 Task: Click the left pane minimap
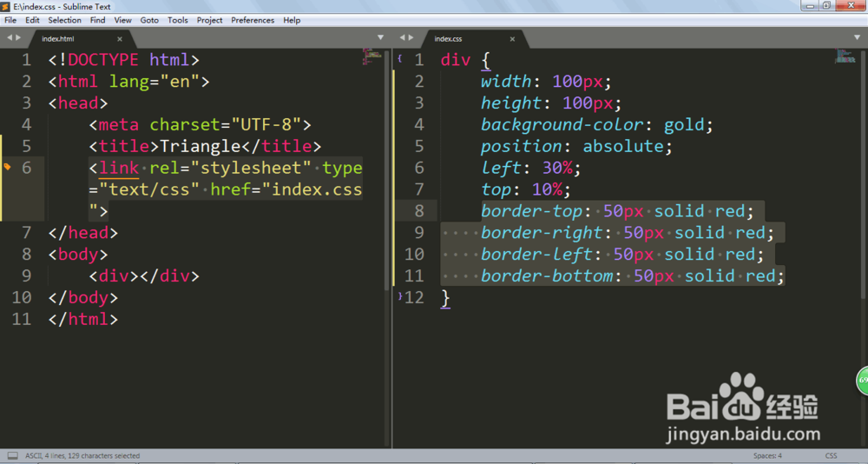click(x=372, y=56)
